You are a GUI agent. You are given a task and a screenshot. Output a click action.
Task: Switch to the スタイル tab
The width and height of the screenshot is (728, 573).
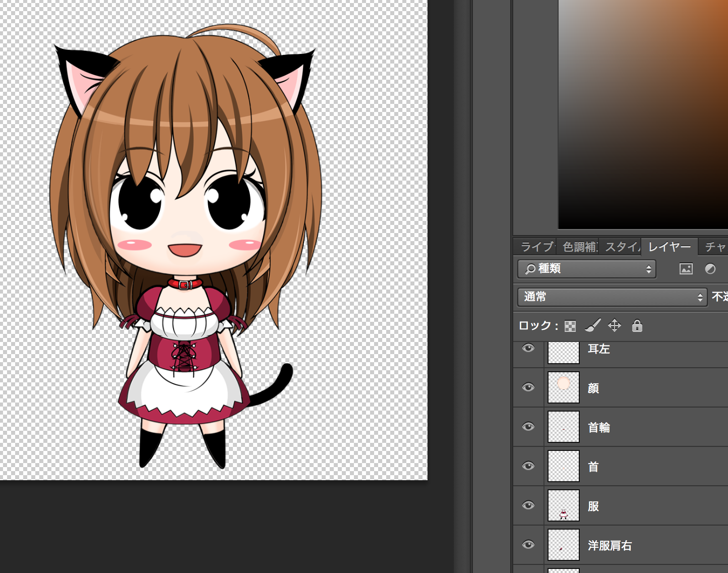click(x=621, y=247)
